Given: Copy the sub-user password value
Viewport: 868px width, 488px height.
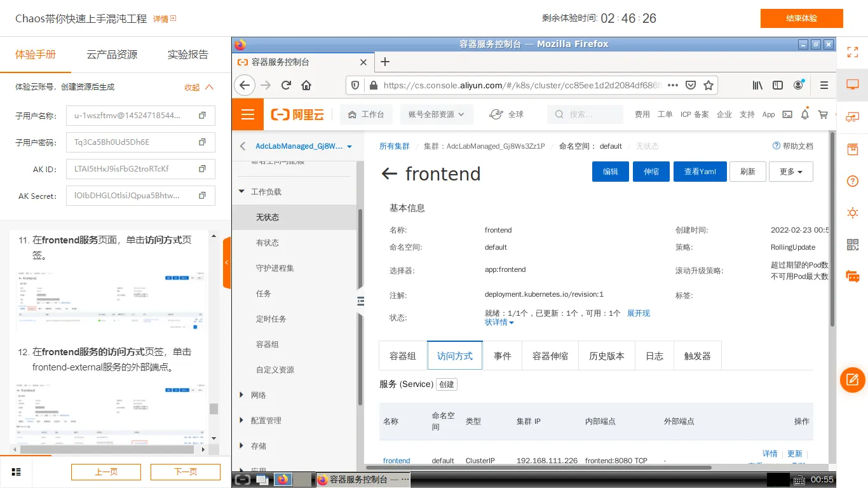Looking at the screenshot, I should [202, 142].
